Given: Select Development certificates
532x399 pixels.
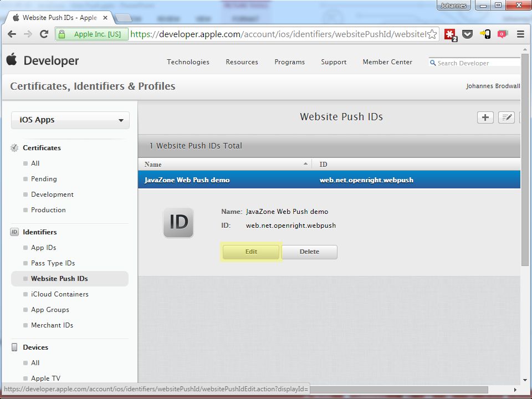Looking at the screenshot, I should (x=52, y=195).
